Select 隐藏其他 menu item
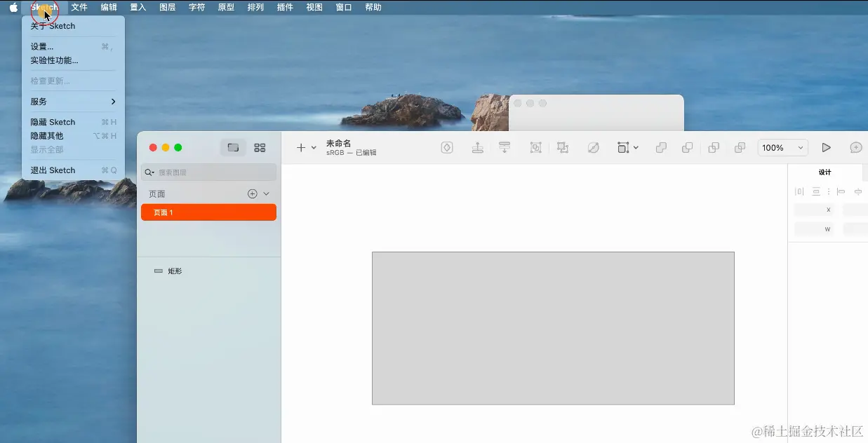The width and height of the screenshot is (868, 443). [74, 136]
